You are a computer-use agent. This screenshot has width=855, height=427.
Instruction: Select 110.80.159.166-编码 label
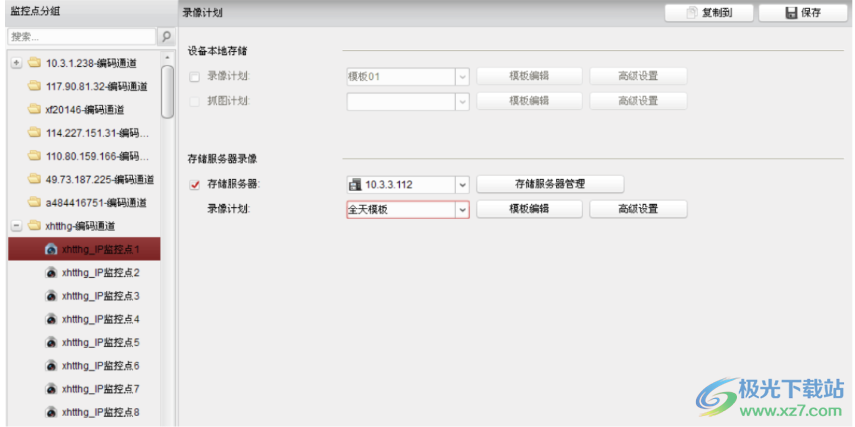tap(98, 156)
